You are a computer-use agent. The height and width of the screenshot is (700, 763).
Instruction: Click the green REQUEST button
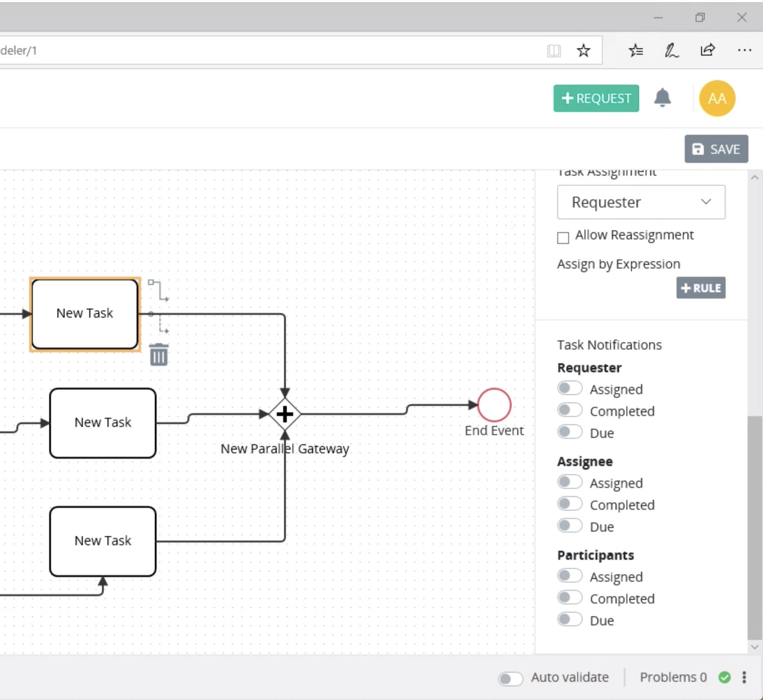pos(596,98)
